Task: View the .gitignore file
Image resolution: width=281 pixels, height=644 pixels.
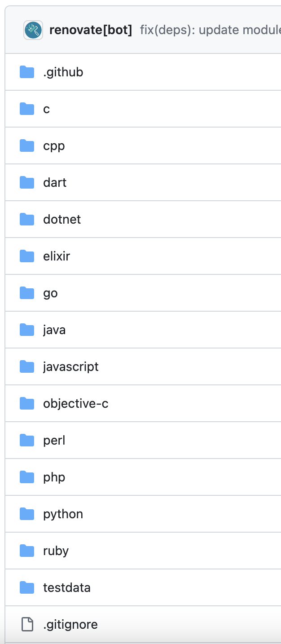Action: point(70,624)
